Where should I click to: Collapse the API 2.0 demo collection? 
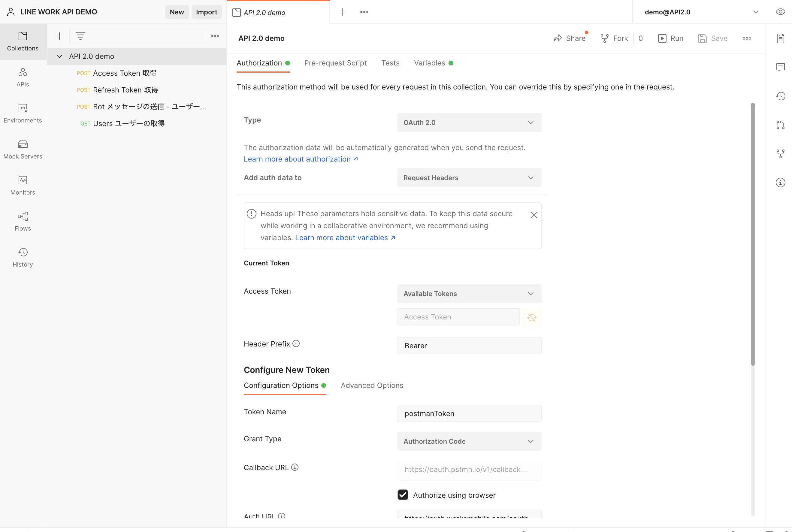[x=59, y=56]
